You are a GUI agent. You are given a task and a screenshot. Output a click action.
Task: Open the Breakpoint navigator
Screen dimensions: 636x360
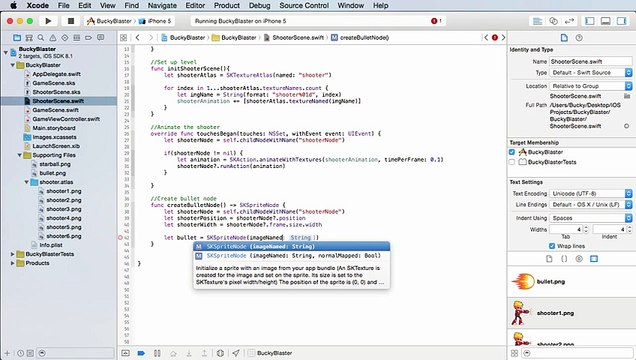tap(88, 38)
